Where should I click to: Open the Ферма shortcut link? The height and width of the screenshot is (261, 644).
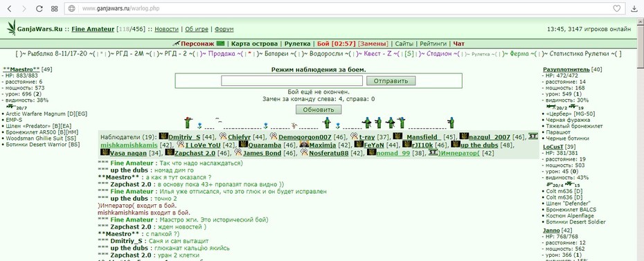coord(519,54)
